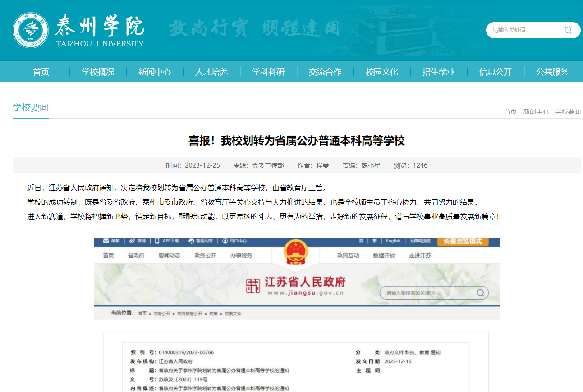
Task: Click 江苏省人民政府 red seal logo icon
Action: (253, 286)
